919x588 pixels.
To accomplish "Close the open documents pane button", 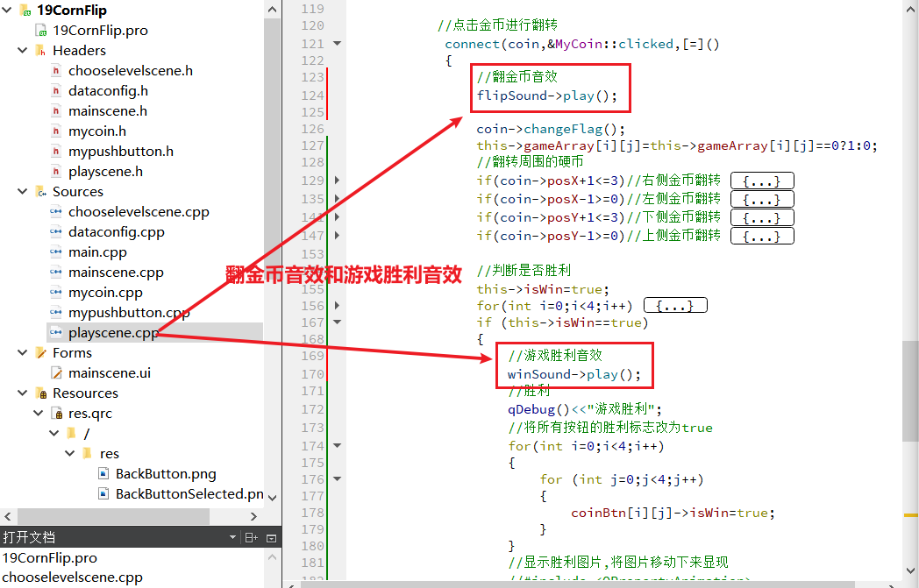I will click(x=271, y=538).
